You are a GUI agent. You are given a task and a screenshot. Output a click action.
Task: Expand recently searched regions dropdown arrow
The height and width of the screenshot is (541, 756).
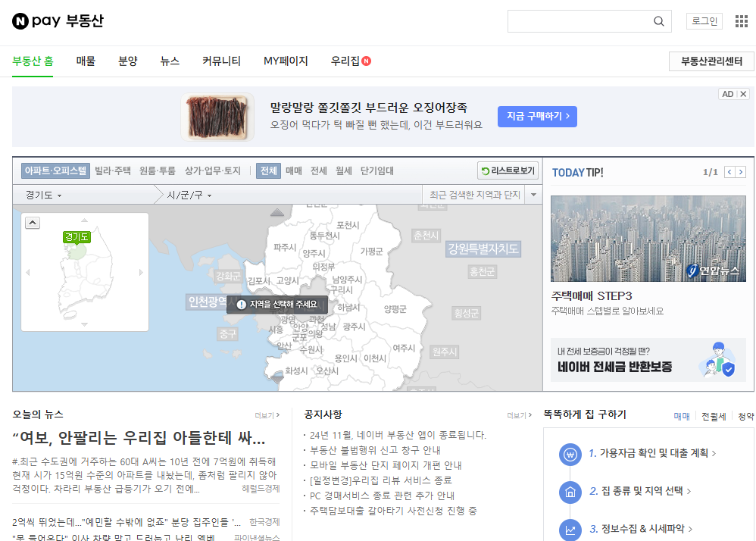click(x=534, y=195)
